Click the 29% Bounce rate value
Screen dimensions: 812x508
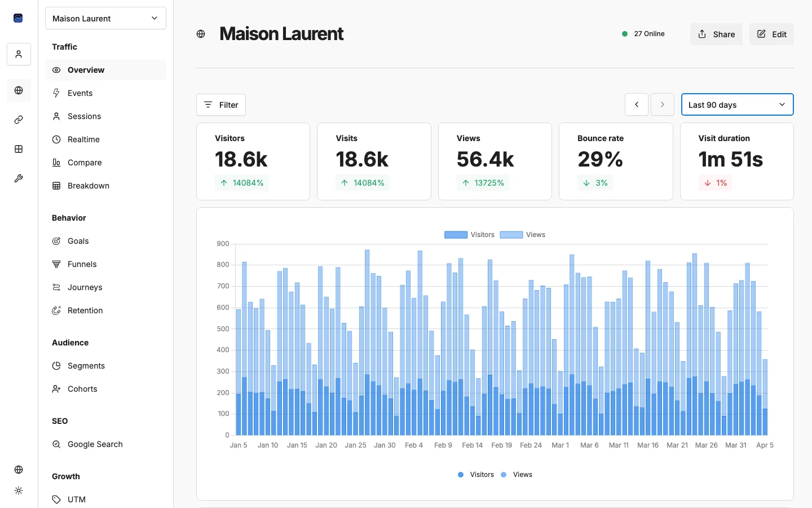pos(601,160)
